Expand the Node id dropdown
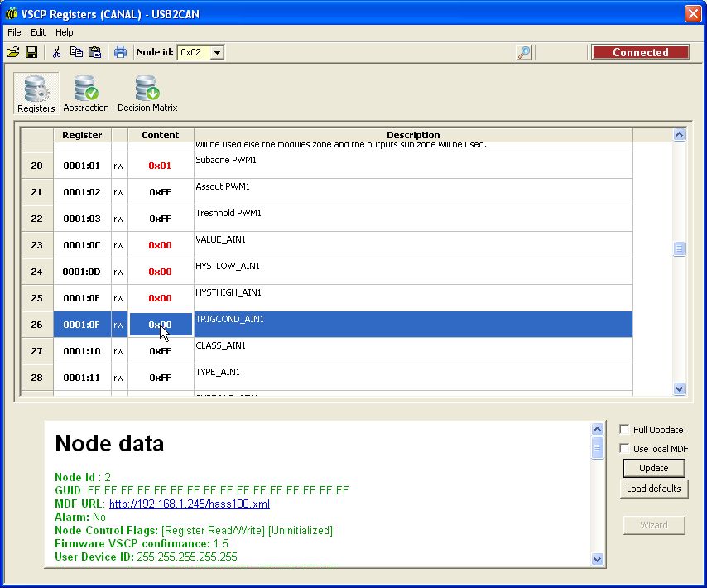Viewport: 707px width, 588px height. (x=217, y=52)
